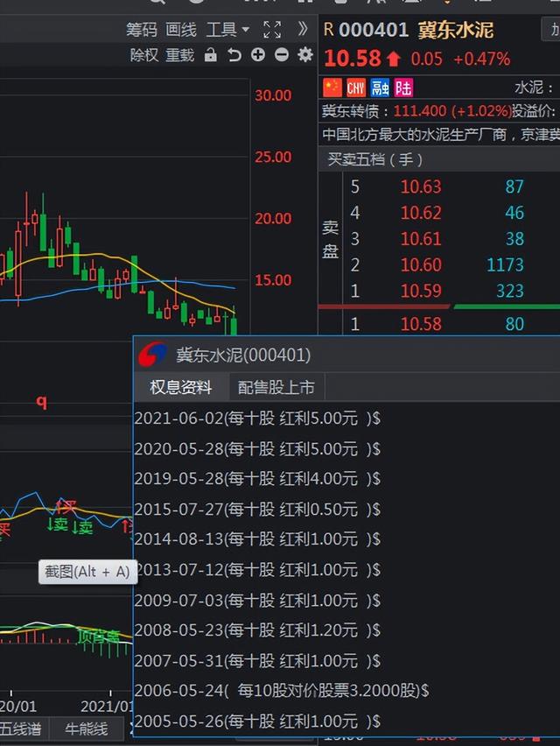Select the 权息资料 tab
Screen dimensions: 560x746
pyautogui.click(x=180, y=387)
